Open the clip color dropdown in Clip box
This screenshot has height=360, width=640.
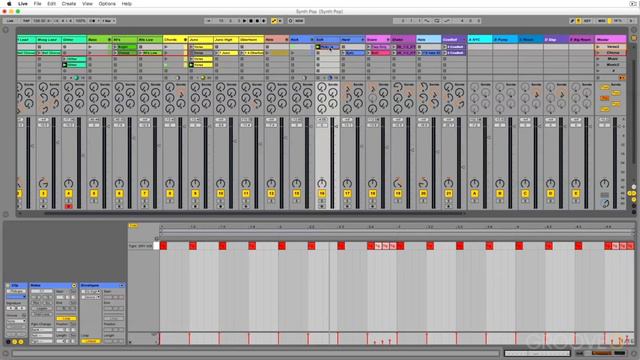(x=16, y=297)
